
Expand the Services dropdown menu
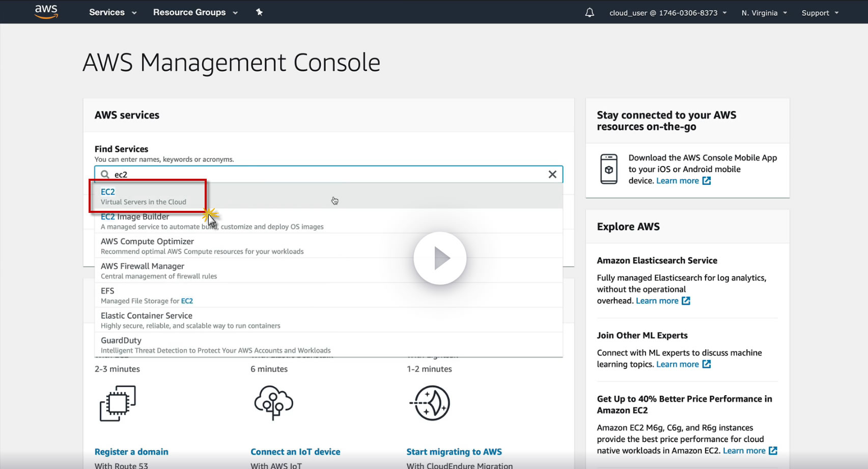113,12
